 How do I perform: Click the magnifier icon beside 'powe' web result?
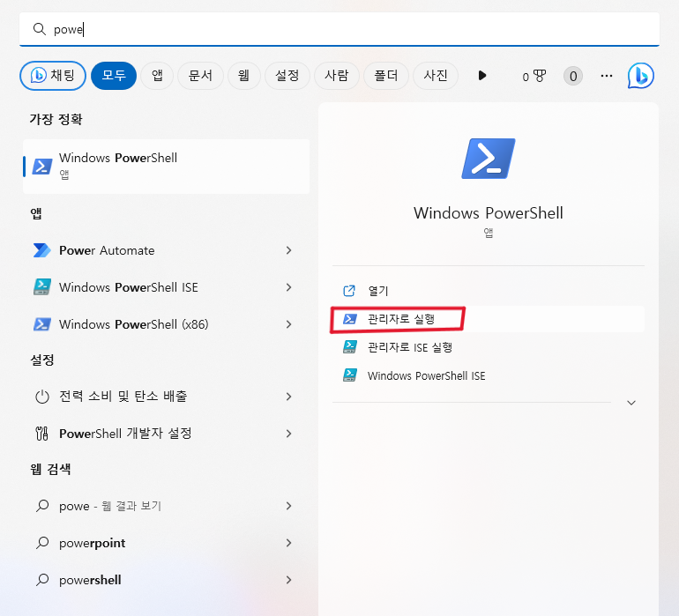coord(42,506)
